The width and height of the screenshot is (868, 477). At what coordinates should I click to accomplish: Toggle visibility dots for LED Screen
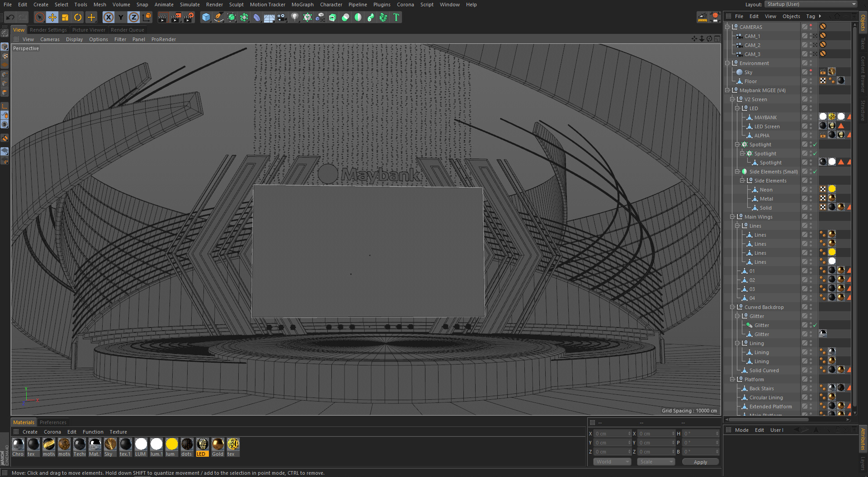[811, 126]
